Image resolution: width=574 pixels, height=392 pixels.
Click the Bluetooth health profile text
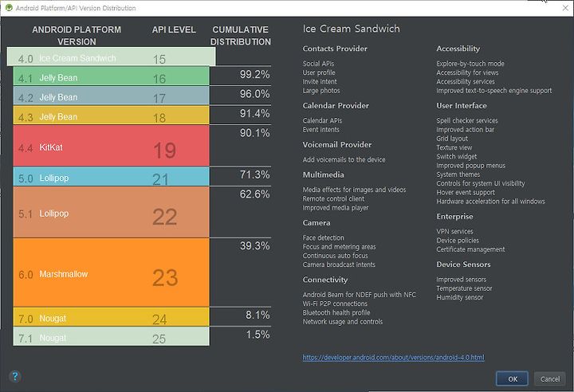[x=336, y=312]
